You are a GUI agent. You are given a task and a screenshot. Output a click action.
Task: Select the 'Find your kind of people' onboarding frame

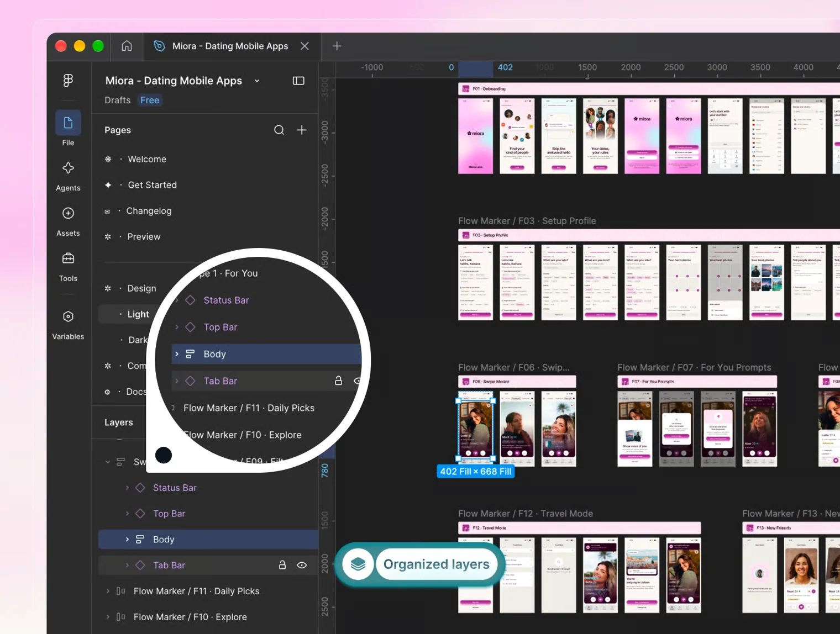point(517,136)
